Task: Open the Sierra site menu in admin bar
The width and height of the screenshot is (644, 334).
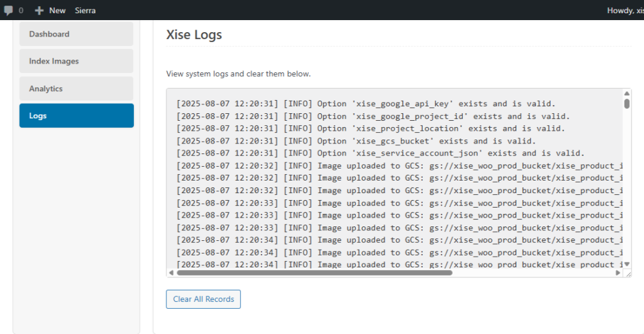Action: click(86, 10)
